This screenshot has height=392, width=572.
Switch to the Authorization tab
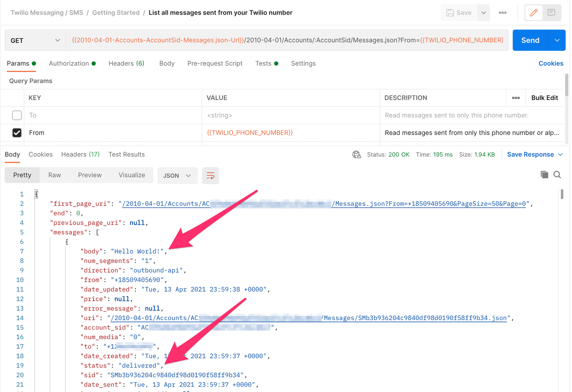pyautogui.click(x=69, y=63)
